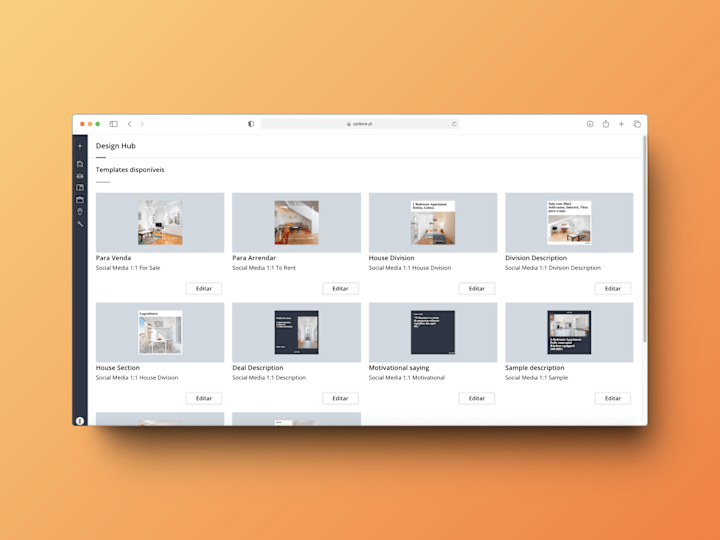Image resolution: width=720 pixels, height=540 pixels.
Task: Click the Motivational saying title text
Action: coord(399,368)
